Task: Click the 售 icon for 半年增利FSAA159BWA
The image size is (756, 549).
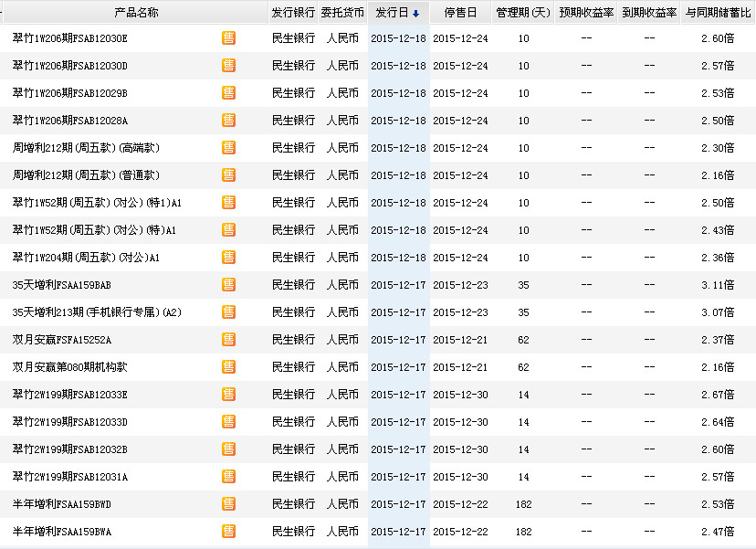Action: pyautogui.click(x=228, y=532)
